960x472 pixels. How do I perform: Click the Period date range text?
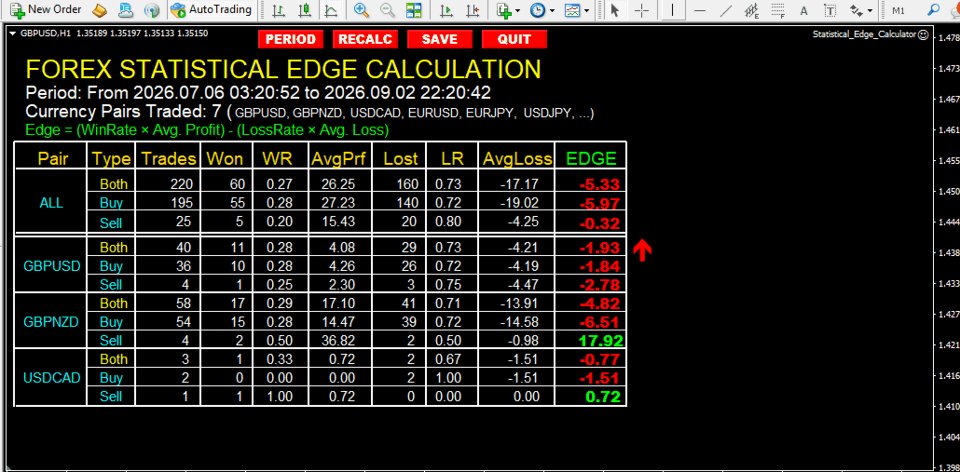(x=258, y=93)
